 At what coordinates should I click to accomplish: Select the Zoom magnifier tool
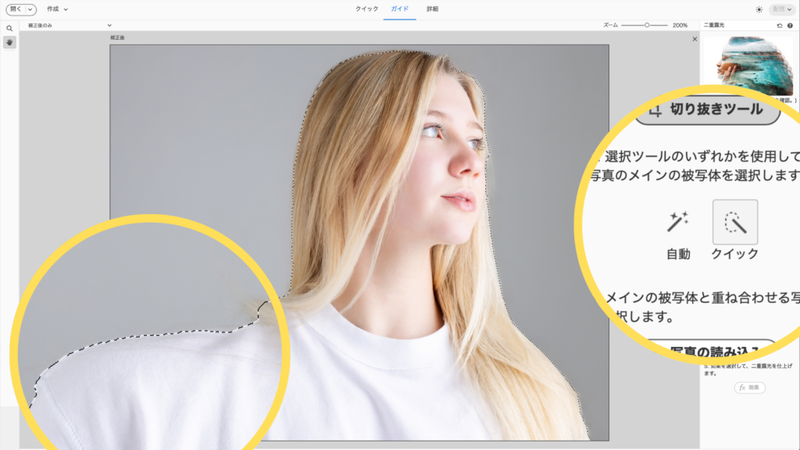click(x=9, y=29)
